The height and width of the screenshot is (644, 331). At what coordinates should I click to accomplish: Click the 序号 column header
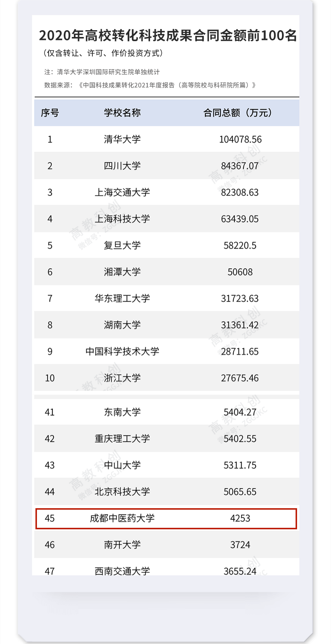pyautogui.click(x=50, y=113)
